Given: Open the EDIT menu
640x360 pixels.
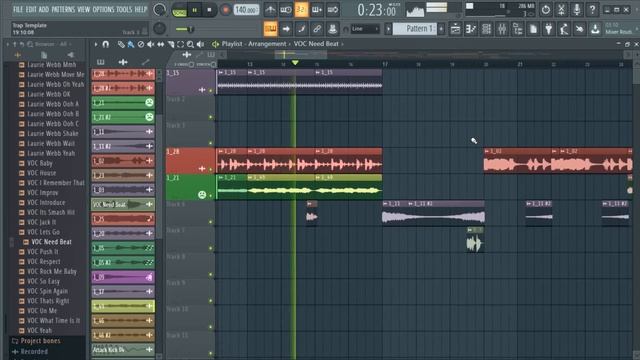Looking at the screenshot, I should click(31, 9).
